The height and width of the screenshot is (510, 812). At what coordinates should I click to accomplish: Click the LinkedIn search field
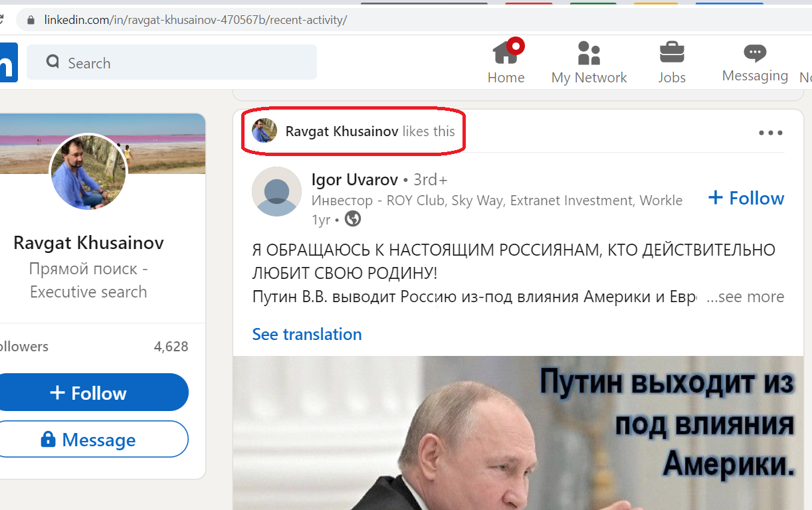point(171,62)
